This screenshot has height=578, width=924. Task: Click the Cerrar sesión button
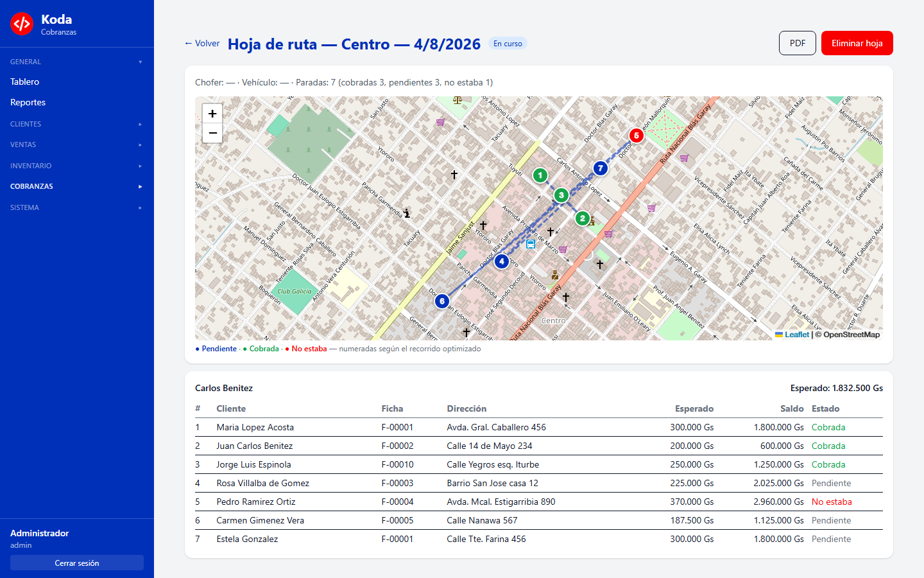coord(77,563)
